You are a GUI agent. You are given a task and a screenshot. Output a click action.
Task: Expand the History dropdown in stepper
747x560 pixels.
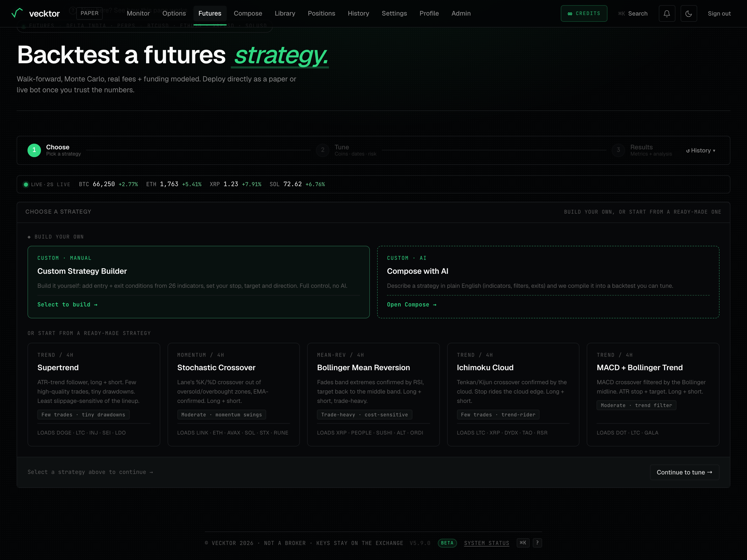pos(701,151)
